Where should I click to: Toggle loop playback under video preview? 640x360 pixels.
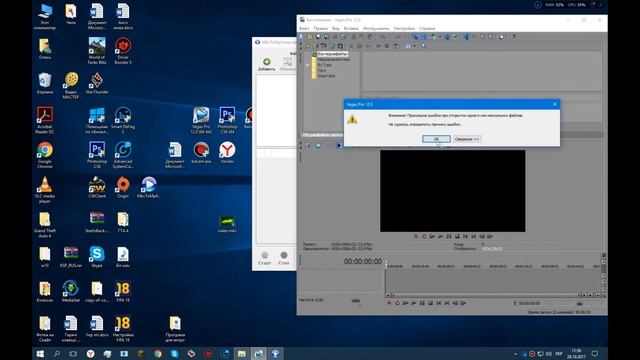point(424,236)
